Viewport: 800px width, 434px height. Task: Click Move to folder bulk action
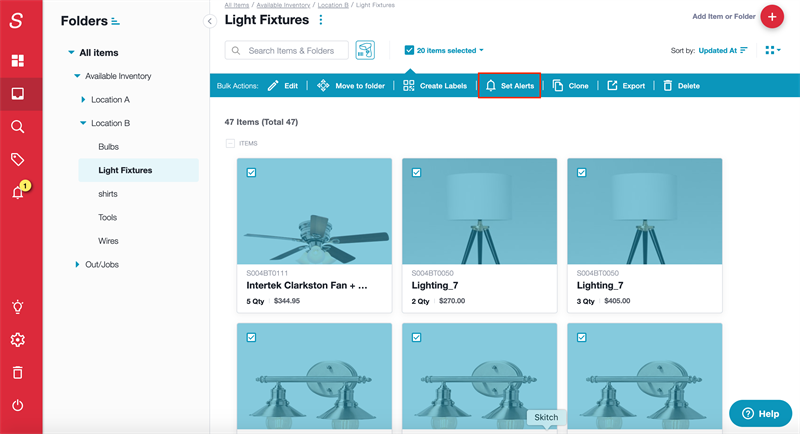tap(351, 86)
